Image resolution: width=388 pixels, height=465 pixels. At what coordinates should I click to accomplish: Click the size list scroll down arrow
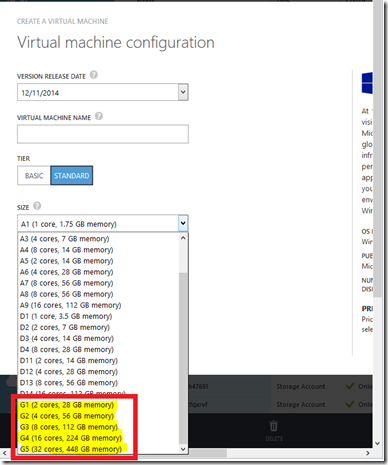[x=183, y=449]
